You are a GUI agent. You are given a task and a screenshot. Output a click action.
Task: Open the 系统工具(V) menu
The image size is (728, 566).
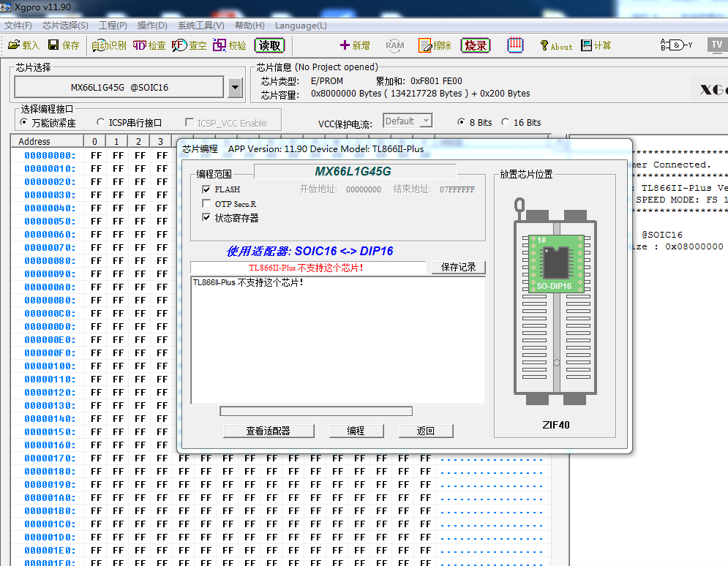[200, 26]
